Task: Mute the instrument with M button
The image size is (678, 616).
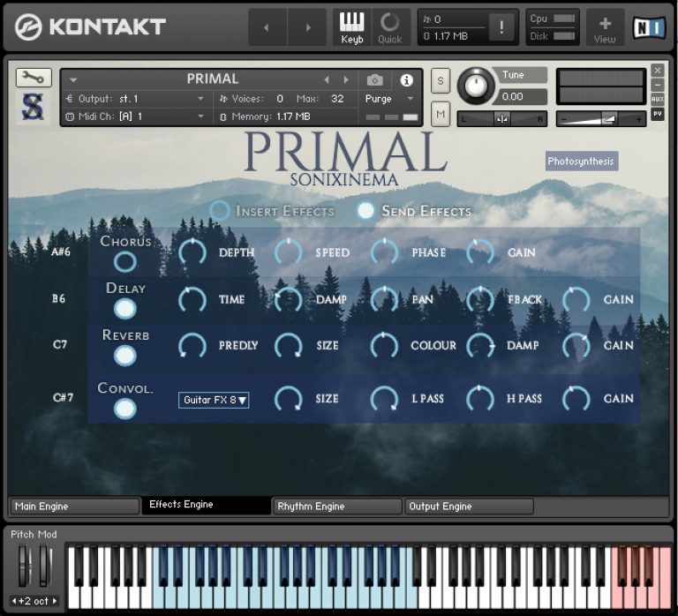Action: (441, 114)
